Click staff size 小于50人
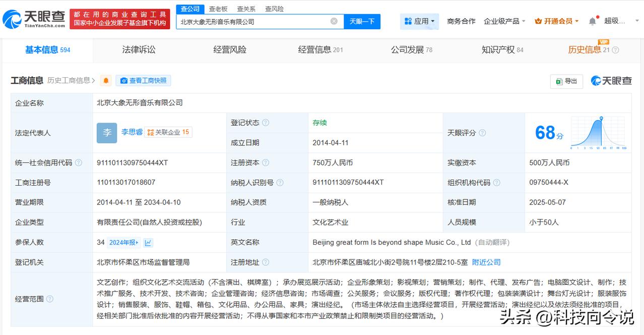The height and width of the screenshot is (335, 644). (544, 222)
